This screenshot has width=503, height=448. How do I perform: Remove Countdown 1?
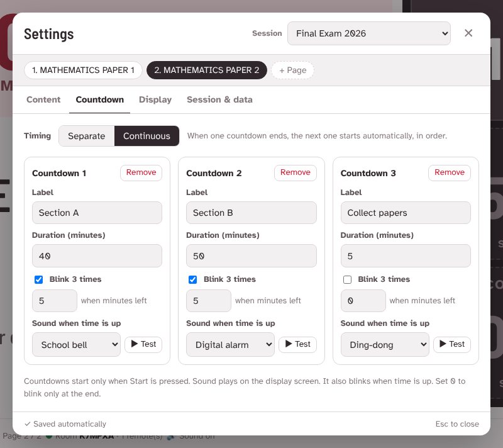coord(141,172)
